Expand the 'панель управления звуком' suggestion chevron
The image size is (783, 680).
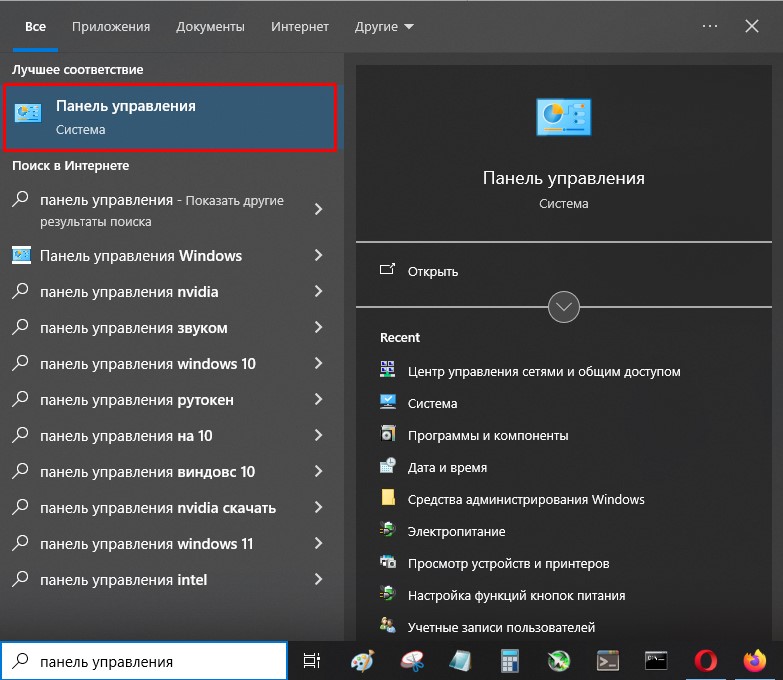pos(319,328)
